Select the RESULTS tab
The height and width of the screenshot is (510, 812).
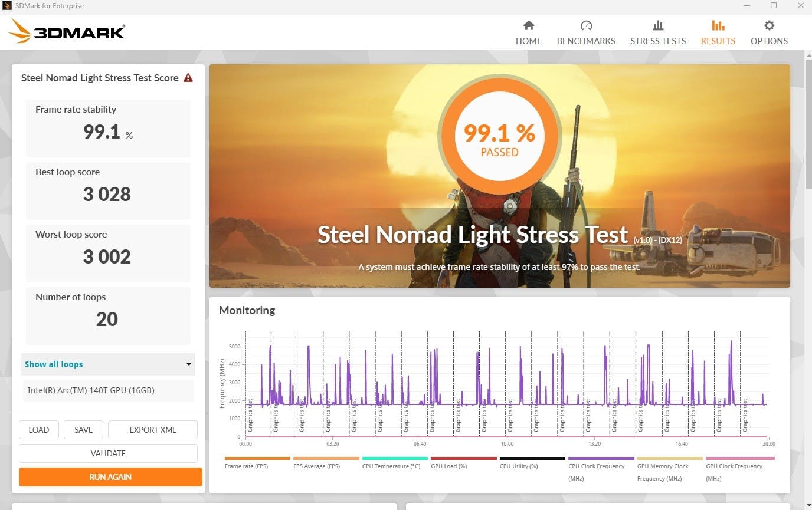coord(718,33)
